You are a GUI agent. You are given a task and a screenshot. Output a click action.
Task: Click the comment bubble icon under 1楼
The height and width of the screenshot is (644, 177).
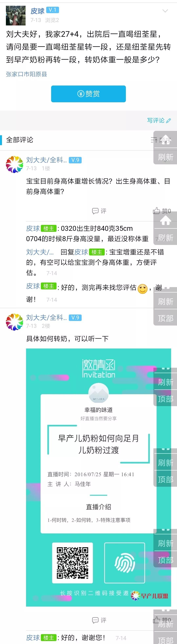tap(95, 211)
